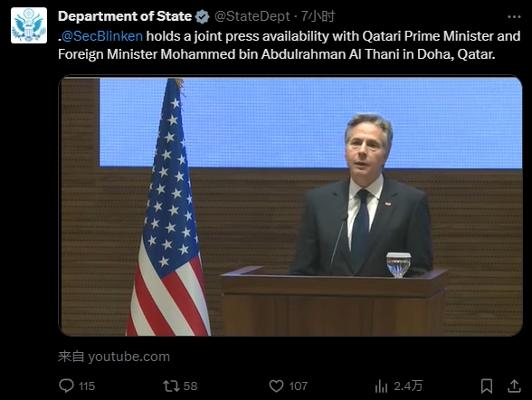Play the press availability video thumbnail
The height and width of the screenshot is (400, 532).
point(290,206)
